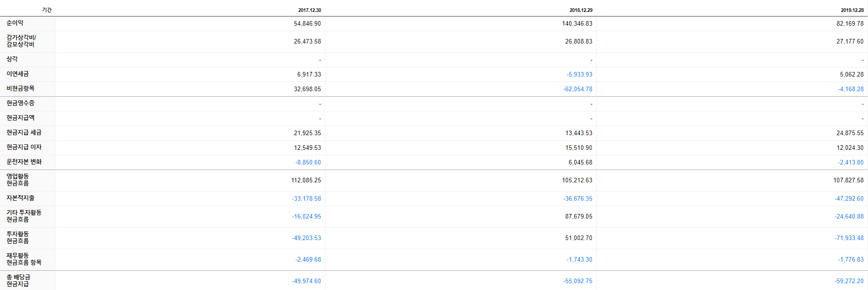
Task: Select financing items value -1,776.83
Action: (851, 259)
